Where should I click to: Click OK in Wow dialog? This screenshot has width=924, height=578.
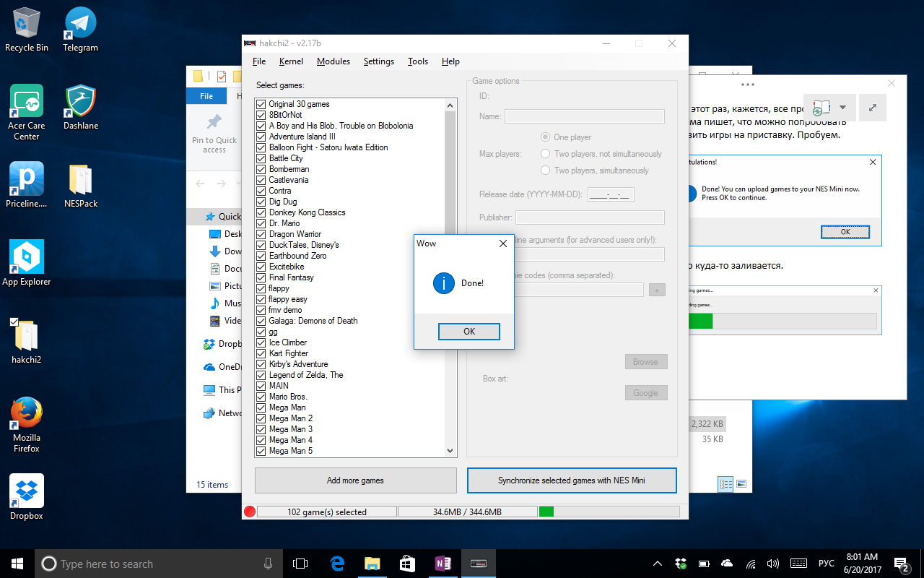point(469,332)
